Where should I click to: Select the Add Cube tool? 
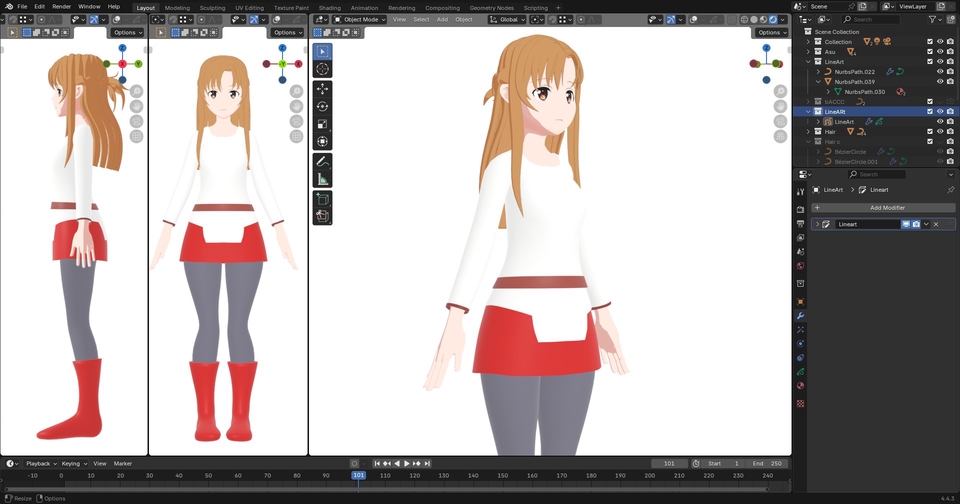322,199
